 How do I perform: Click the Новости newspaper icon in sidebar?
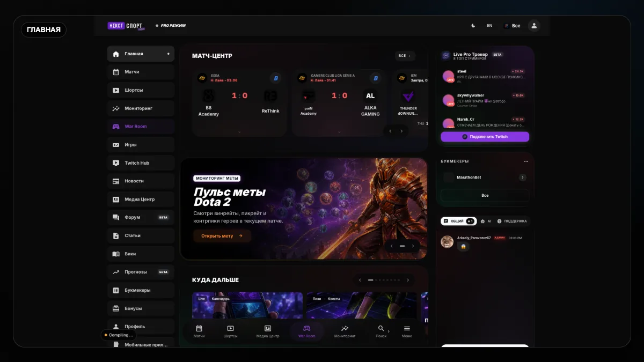[x=116, y=181]
